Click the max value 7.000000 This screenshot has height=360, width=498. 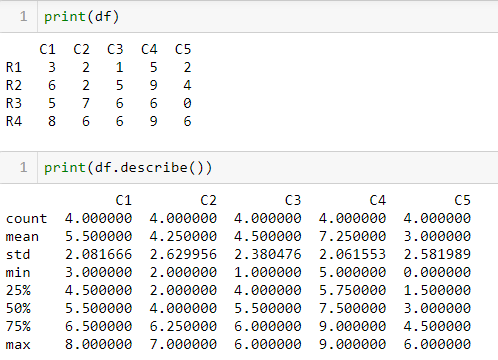tap(183, 344)
